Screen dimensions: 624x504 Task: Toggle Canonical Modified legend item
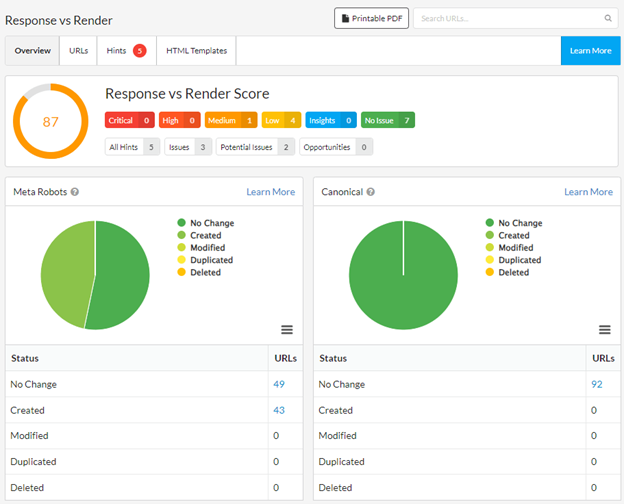(510, 248)
